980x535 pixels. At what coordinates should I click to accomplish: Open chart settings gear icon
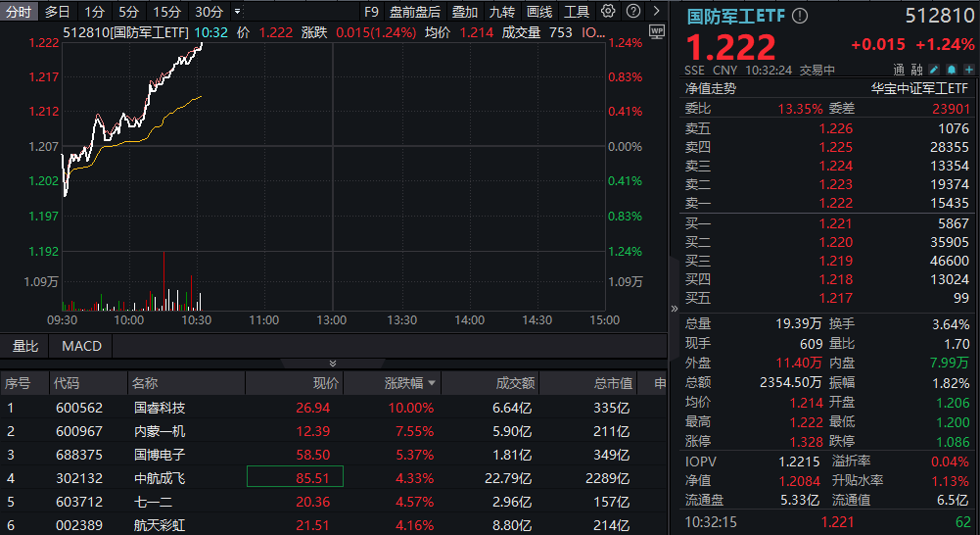coord(608,11)
